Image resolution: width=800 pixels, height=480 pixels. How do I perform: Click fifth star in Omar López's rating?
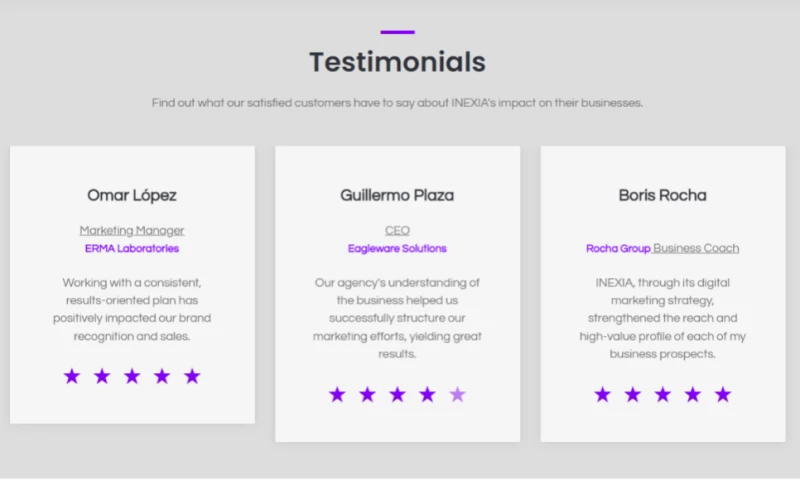[x=192, y=376]
